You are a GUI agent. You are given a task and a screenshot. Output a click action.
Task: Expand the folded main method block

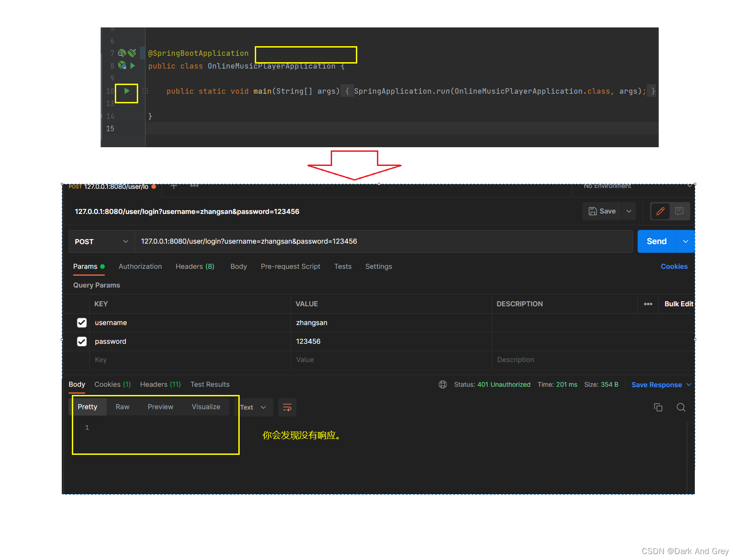point(145,91)
